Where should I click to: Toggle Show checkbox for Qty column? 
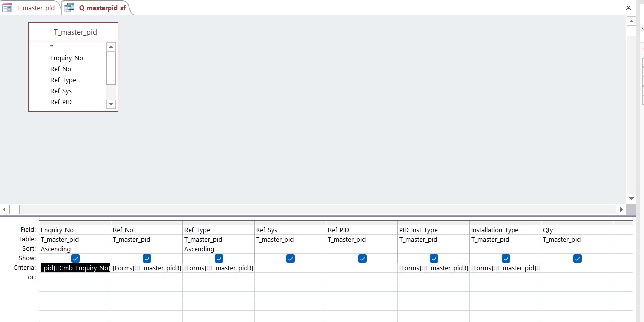577,258
